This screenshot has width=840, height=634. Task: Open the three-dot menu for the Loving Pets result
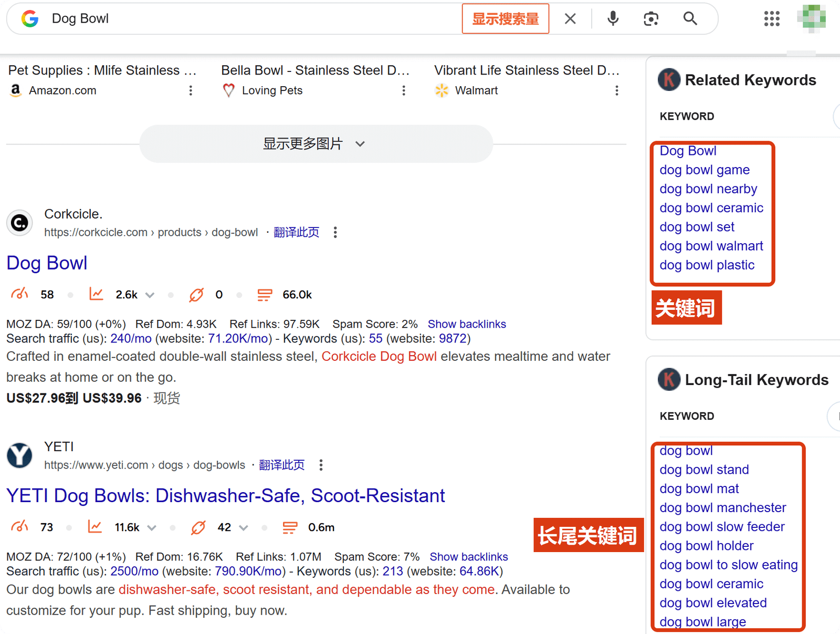pos(404,90)
